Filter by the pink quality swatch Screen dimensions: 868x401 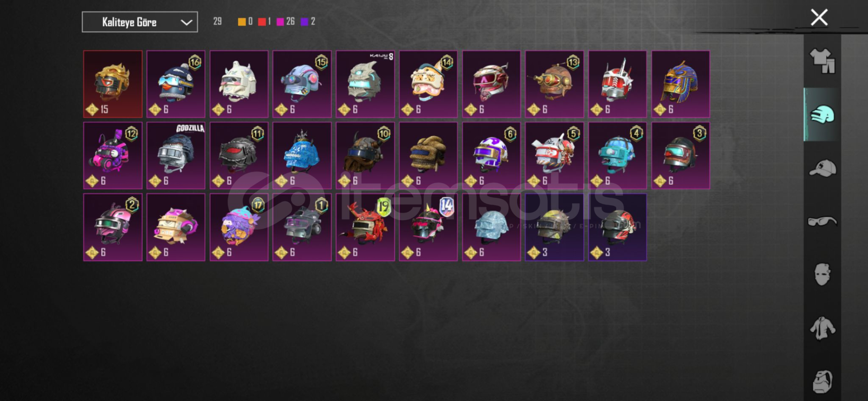point(280,22)
